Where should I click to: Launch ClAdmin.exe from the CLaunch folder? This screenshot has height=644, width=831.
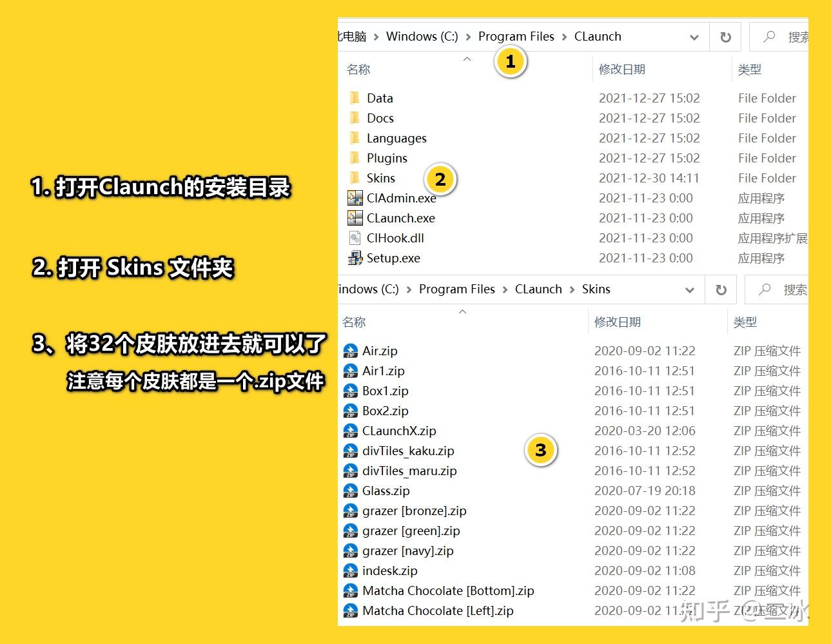tap(355, 198)
